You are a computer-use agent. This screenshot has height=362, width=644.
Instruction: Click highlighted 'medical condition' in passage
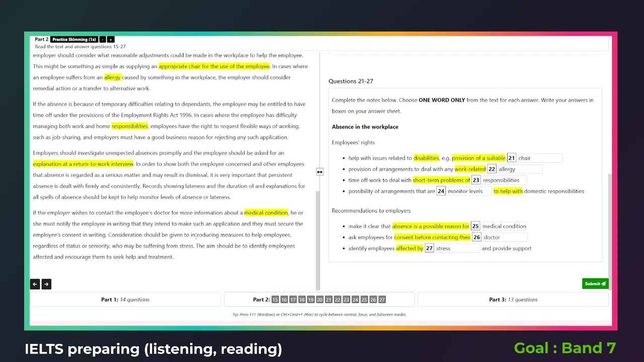[266, 213]
